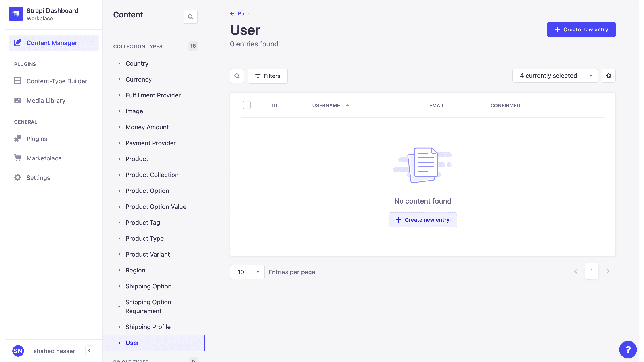Image resolution: width=644 pixels, height=362 pixels.
Task: Open the Plugins section
Action: pyautogui.click(x=37, y=139)
